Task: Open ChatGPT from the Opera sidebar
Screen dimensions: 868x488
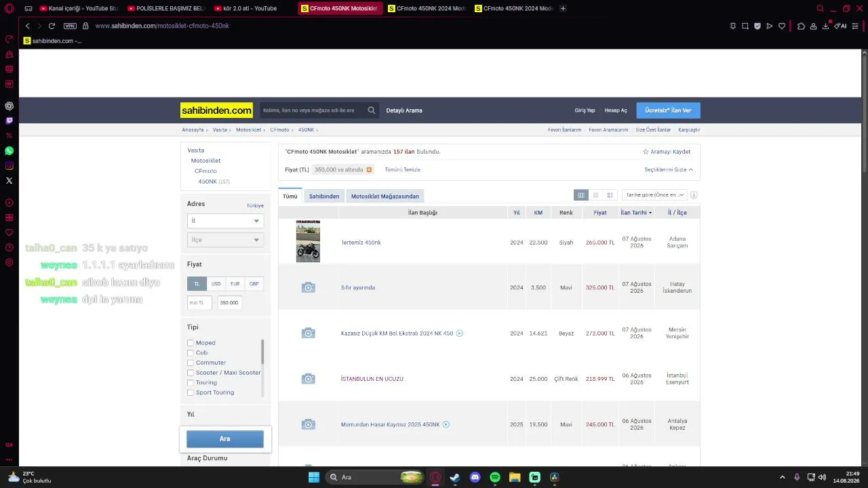Action: 9,106
